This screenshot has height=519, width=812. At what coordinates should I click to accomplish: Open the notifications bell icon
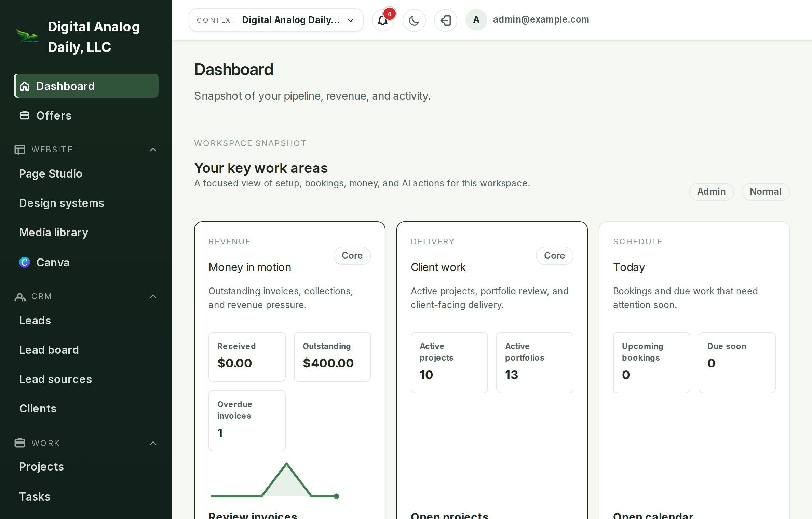383,20
